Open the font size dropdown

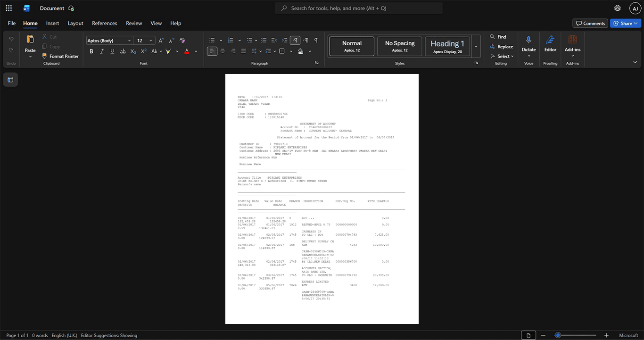click(151, 41)
